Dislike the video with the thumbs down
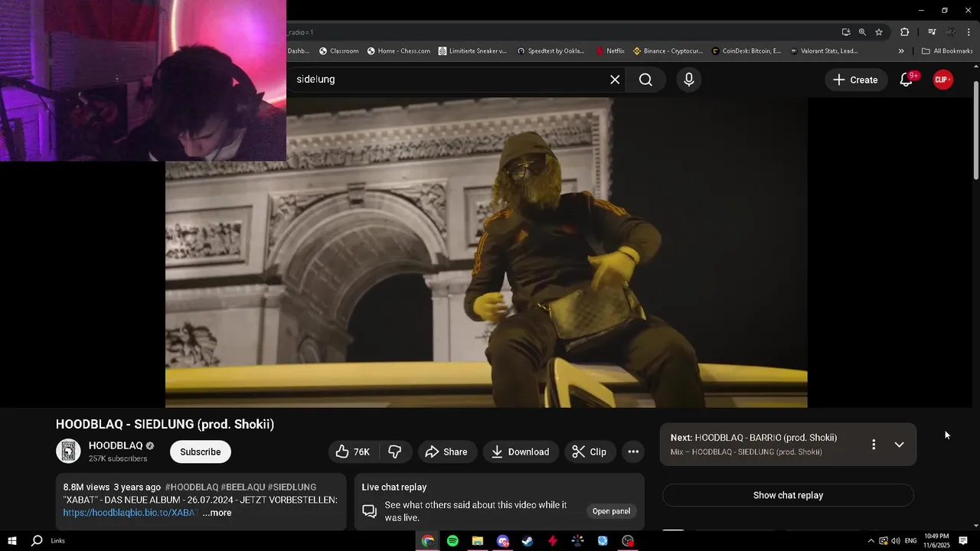 395,452
